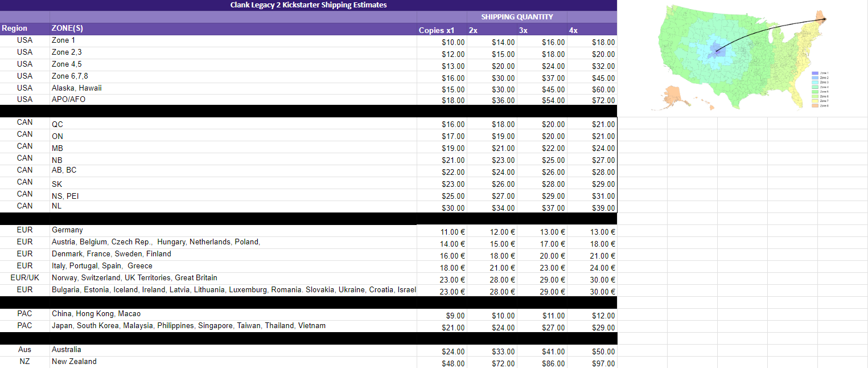The width and height of the screenshot is (868, 368).
Task: Select the Zone 6,7,8 cell
Action: click(x=233, y=76)
